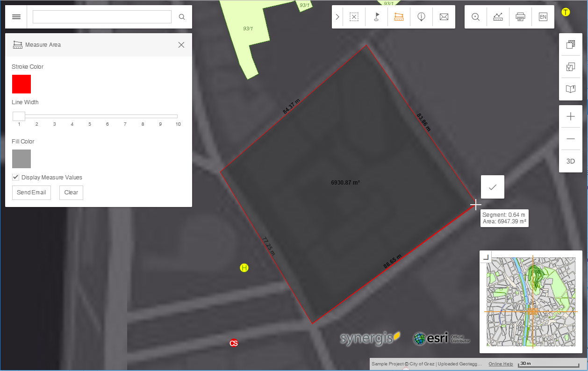The image size is (588, 371).
Task: Open the identify info tool
Action: tap(421, 16)
